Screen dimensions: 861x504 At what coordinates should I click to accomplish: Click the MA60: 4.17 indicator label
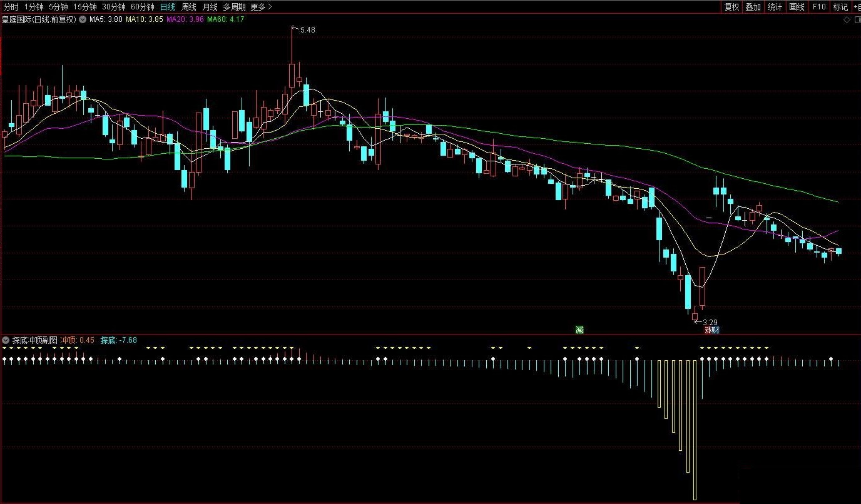pyautogui.click(x=226, y=19)
